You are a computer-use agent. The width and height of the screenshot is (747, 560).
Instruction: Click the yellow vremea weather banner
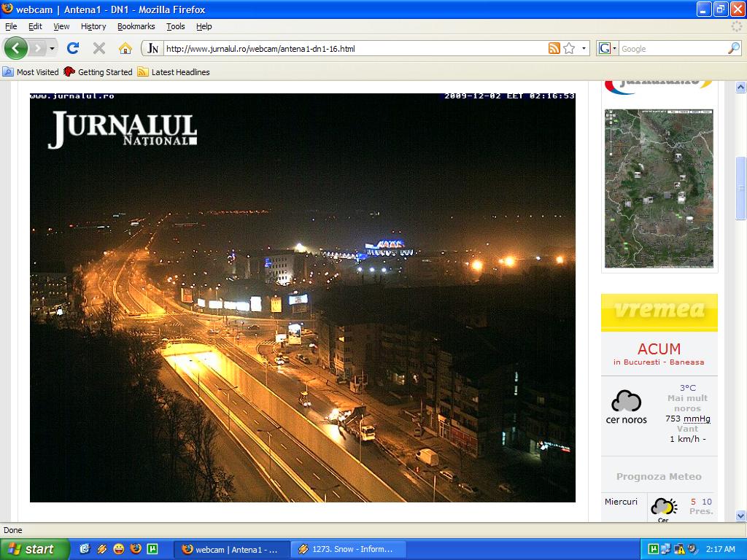coord(659,312)
